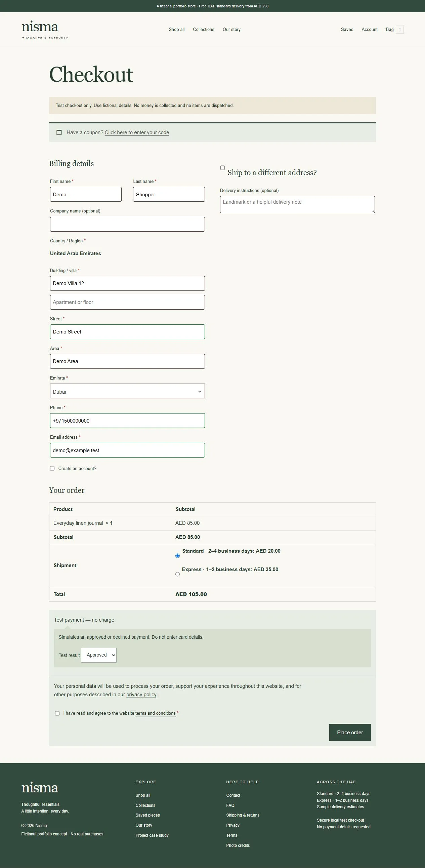Tick the 'Ship to a different address?' checkbox
This screenshot has height=868, width=425.
pyautogui.click(x=223, y=168)
